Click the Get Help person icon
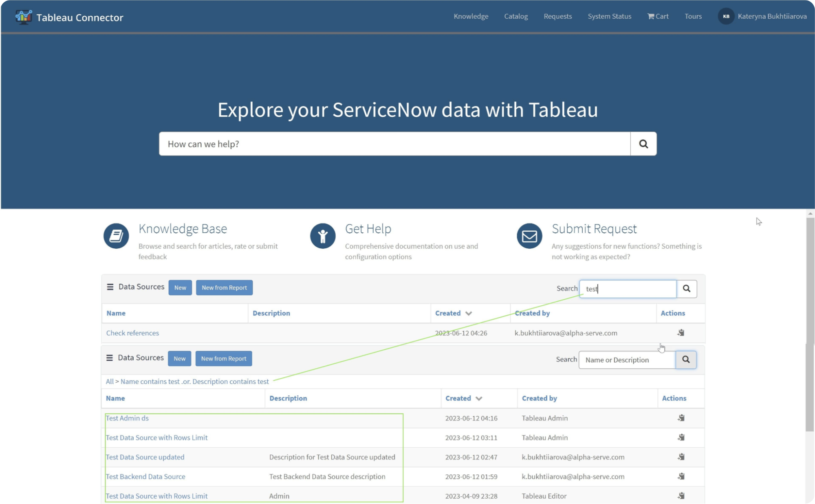815x504 pixels. (x=323, y=236)
